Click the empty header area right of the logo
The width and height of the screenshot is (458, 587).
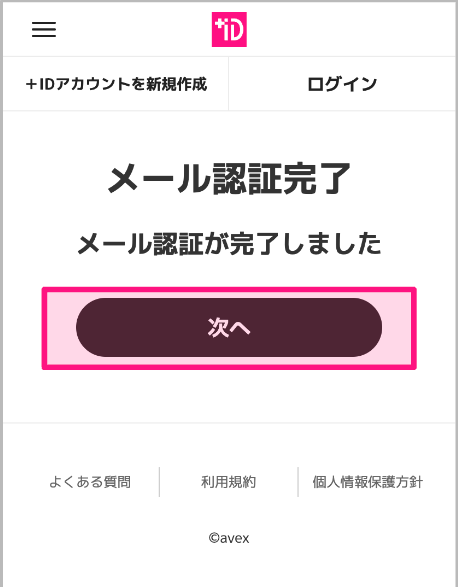coord(351,29)
